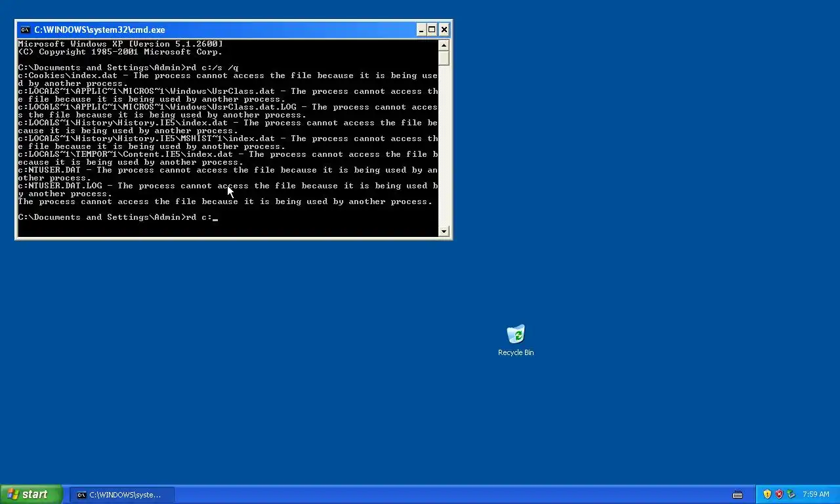Click the console scroll up arrow
Screen dimensions: 840x504
click(444, 45)
